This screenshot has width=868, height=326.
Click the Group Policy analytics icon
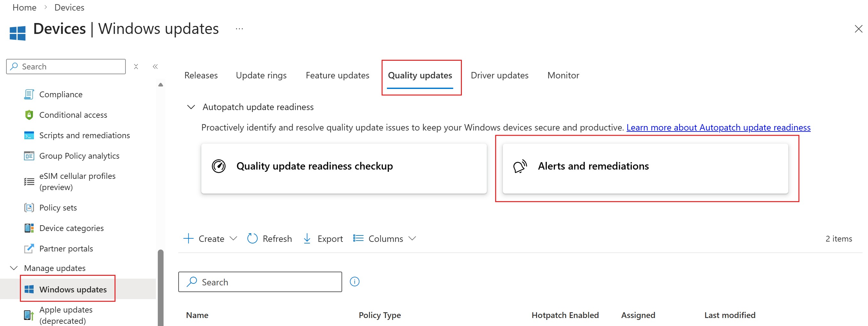(x=29, y=156)
